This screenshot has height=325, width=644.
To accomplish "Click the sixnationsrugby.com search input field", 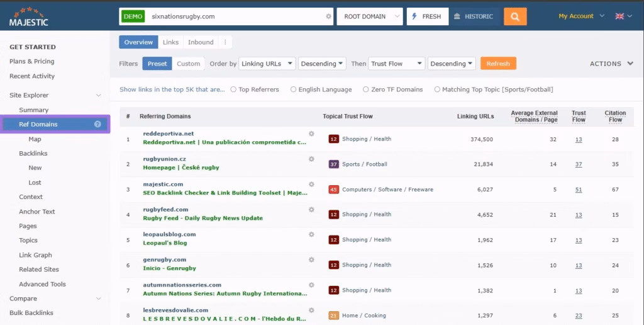I will [x=236, y=16].
